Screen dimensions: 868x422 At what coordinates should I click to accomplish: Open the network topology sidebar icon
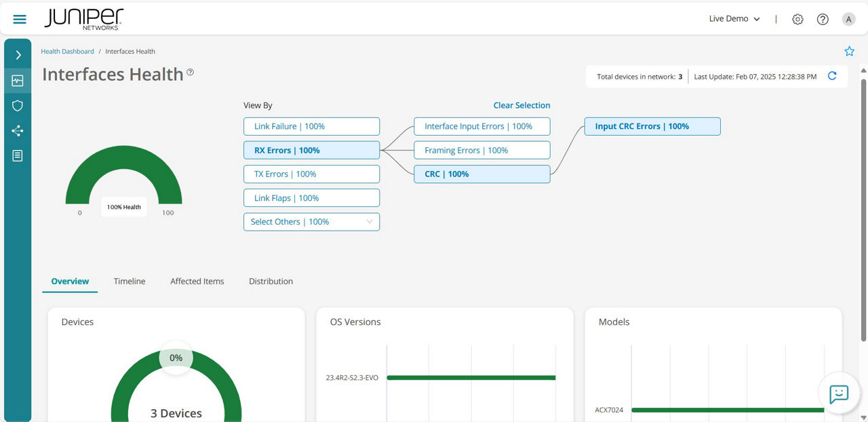click(x=17, y=131)
